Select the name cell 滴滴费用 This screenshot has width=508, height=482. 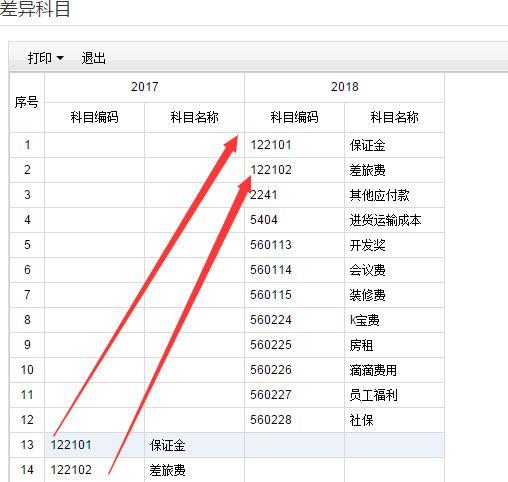394,370
